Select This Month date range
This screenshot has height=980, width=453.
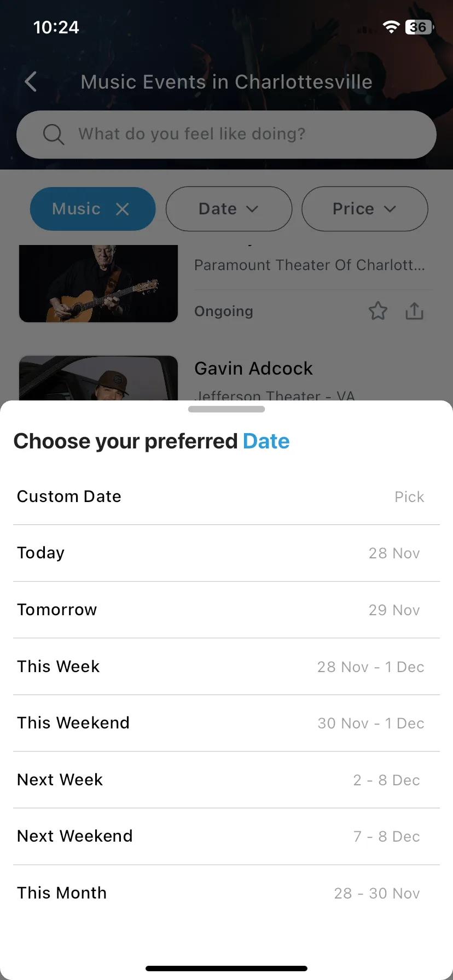click(x=226, y=893)
